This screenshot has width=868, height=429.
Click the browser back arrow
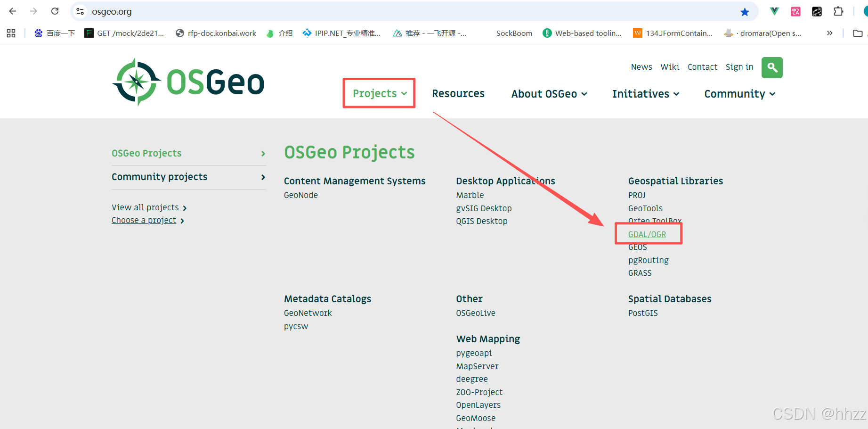click(13, 11)
